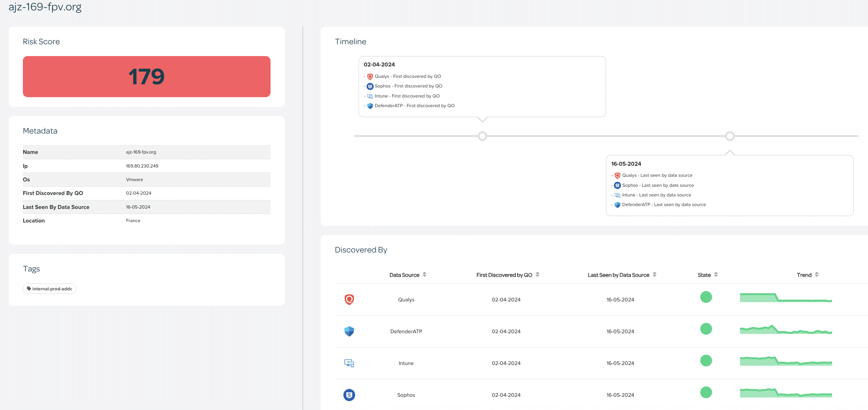Sort by Last Seen by Data Source column
The image size is (868, 410).
click(x=654, y=275)
